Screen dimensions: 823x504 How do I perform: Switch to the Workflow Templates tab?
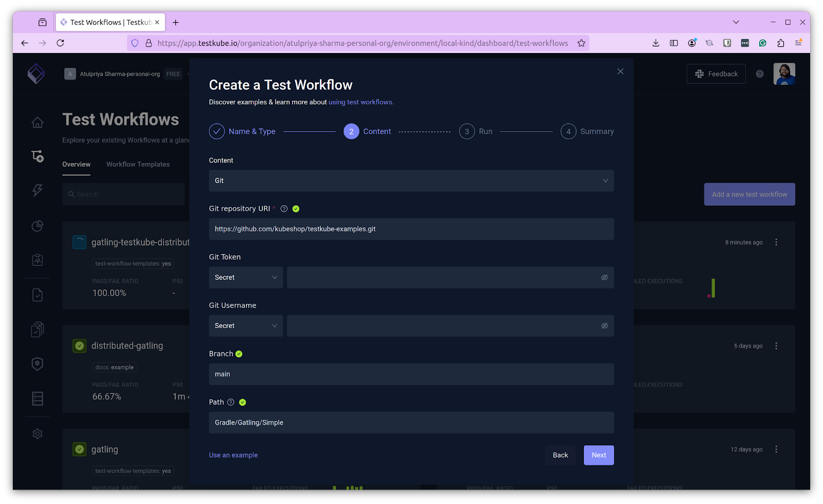click(x=138, y=165)
